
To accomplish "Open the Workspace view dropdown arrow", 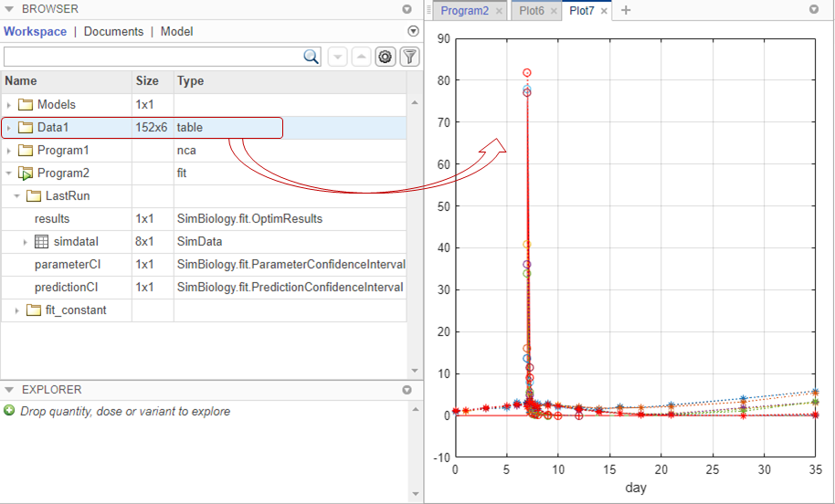I will coord(413,31).
